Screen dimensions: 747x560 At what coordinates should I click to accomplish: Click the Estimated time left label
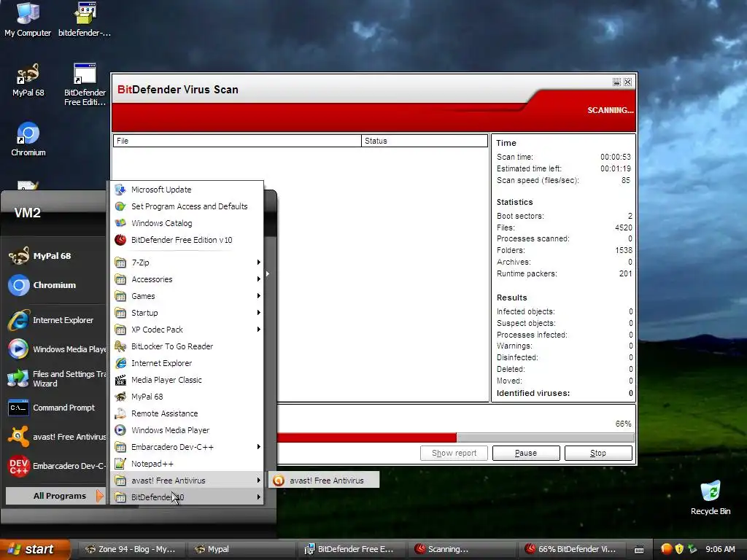pos(529,168)
